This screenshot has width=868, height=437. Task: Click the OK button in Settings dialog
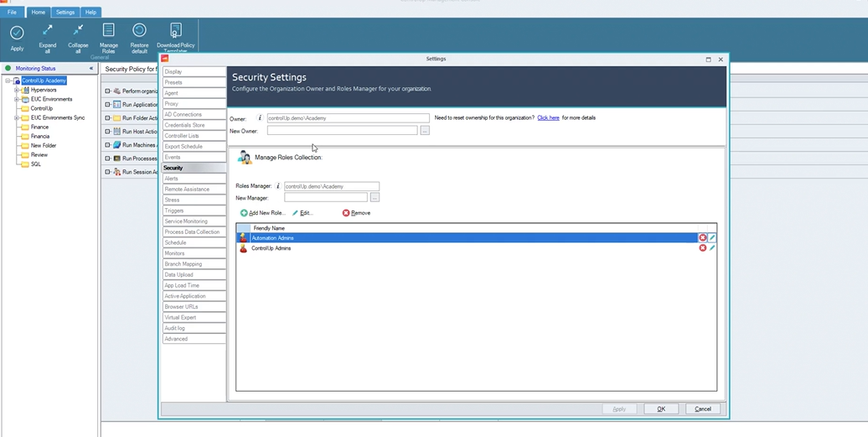click(x=661, y=408)
